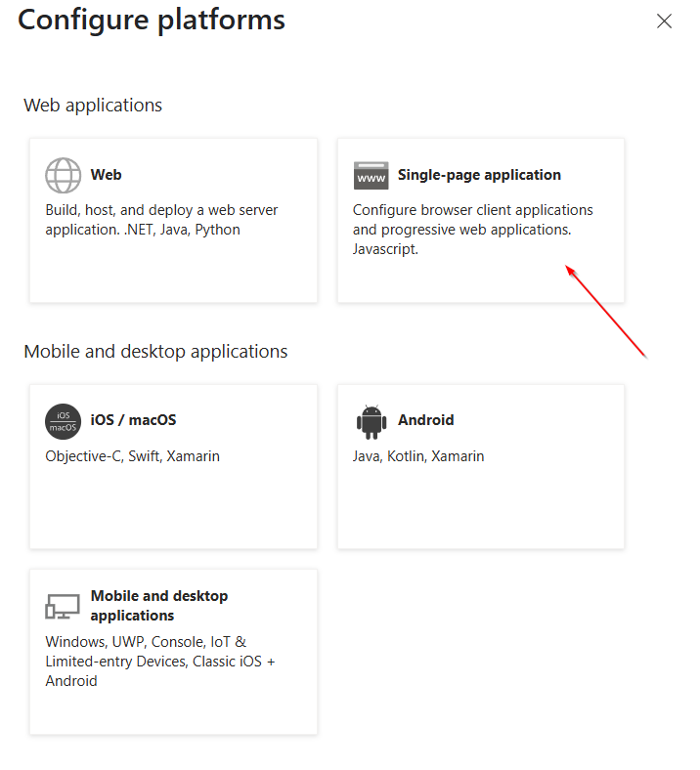The width and height of the screenshot is (700, 770).
Task: Click 'Windows, UWP, Console, IoT' description
Action: coord(160,662)
